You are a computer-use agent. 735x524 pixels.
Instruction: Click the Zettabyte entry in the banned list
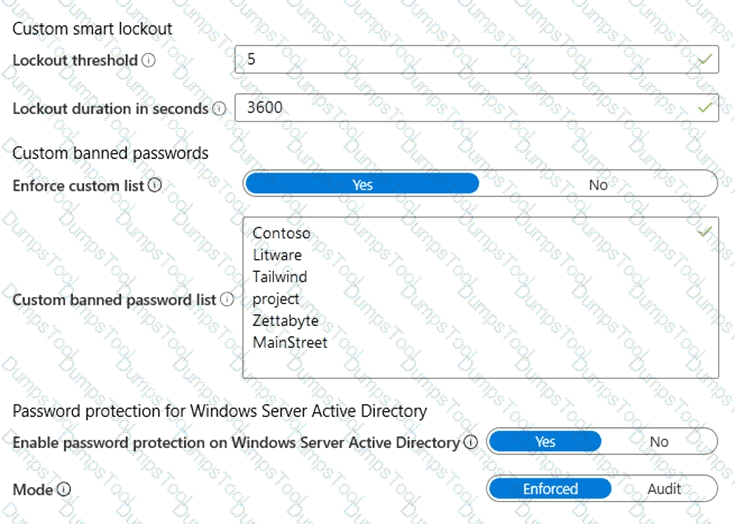[287, 321]
